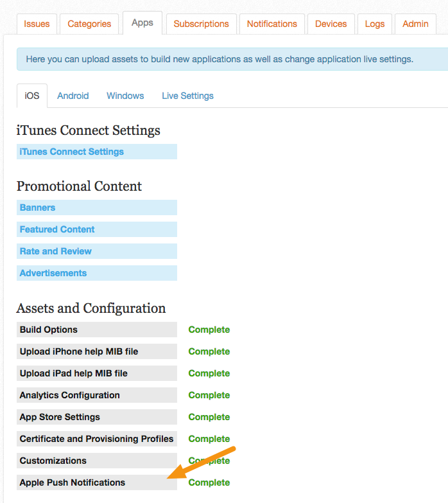Select the Devices tab
Screen dimensions: 448x503
(x=331, y=24)
